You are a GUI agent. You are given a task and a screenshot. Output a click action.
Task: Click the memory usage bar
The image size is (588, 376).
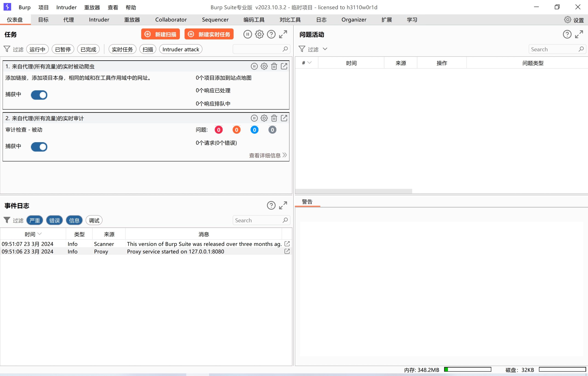pyautogui.click(x=467, y=369)
